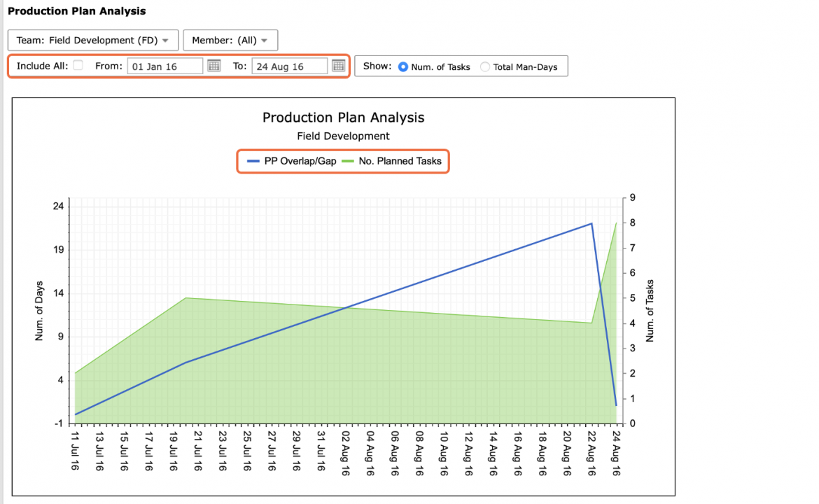The image size is (819, 504).
Task: Click the To date field showing 24 Aug 16
Action: 289,66
